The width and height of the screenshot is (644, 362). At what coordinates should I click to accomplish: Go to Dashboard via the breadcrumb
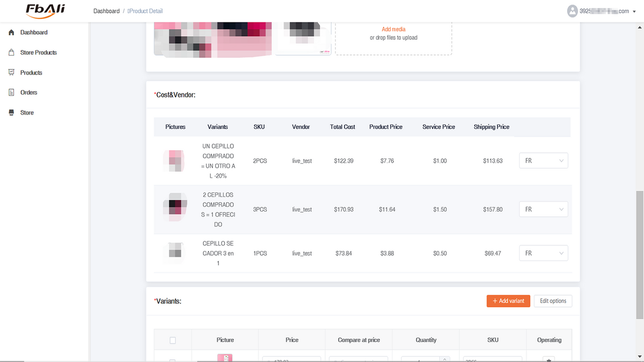[x=106, y=11]
